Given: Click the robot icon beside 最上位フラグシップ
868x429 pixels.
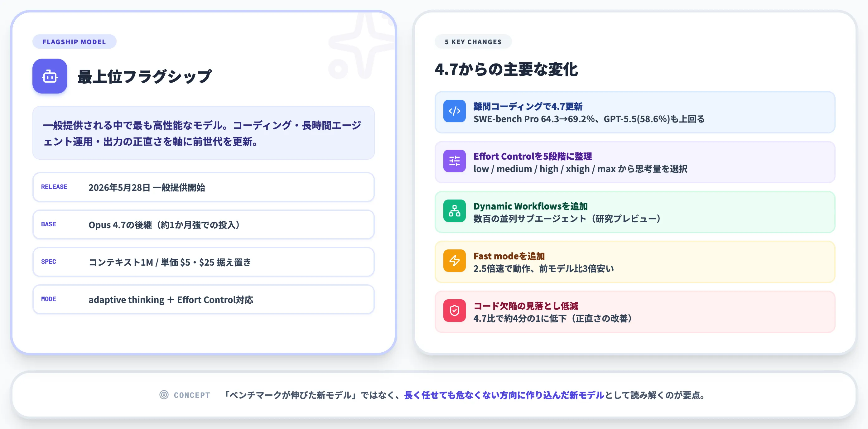Looking at the screenshot, I should (50, 76).
